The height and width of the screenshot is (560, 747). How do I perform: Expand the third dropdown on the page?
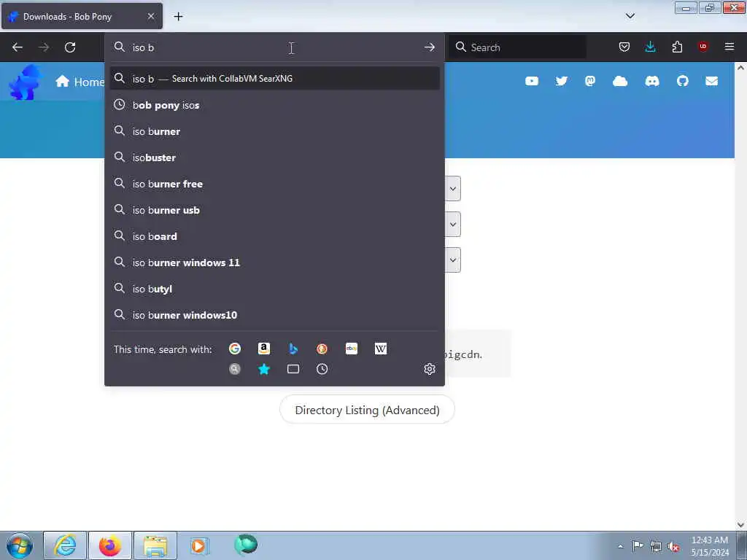(452, 260)
